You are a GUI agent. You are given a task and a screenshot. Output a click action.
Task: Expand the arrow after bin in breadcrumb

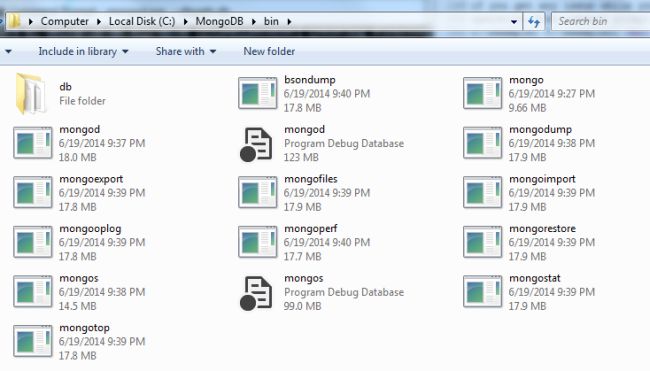coord(289,22)
